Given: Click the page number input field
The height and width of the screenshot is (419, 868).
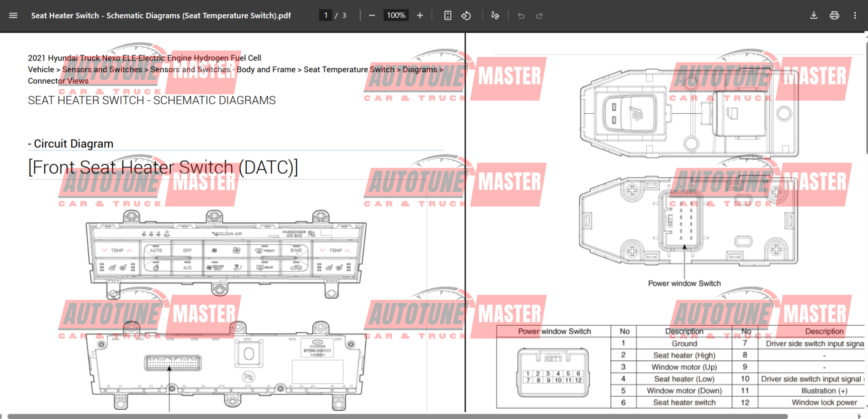Looking at the screenshot, I should click(325, 15).
